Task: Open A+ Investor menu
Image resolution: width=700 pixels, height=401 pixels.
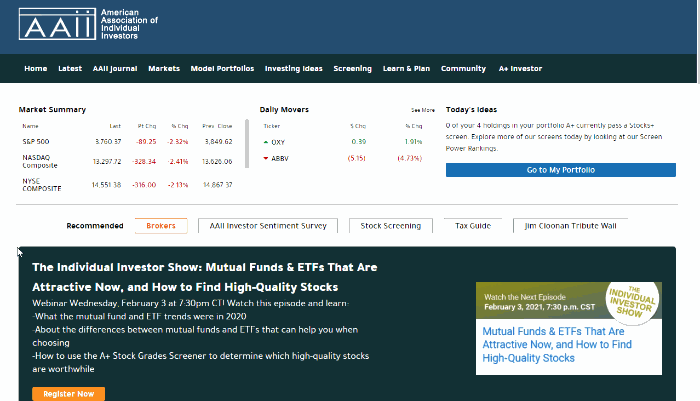Action: coord(520,68)
